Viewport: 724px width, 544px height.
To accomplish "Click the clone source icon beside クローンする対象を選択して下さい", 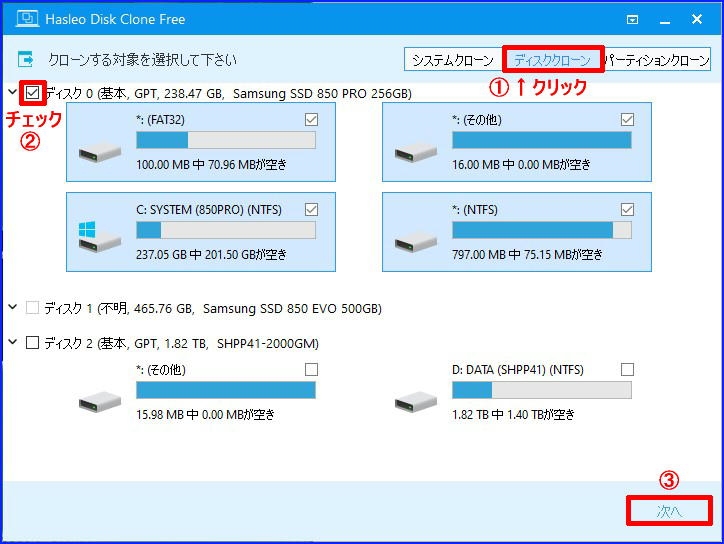I will pyautogui.click(x=26, y=60).
